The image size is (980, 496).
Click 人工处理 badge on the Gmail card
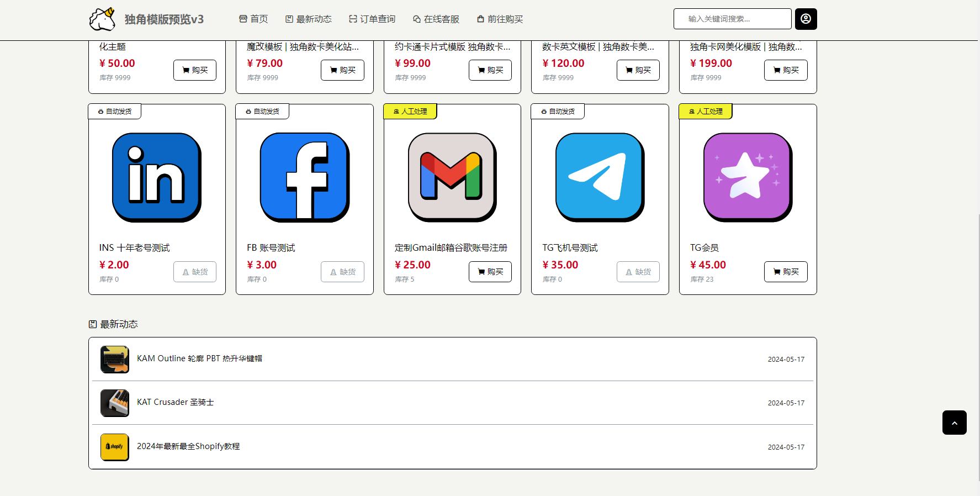click(410, 111)
